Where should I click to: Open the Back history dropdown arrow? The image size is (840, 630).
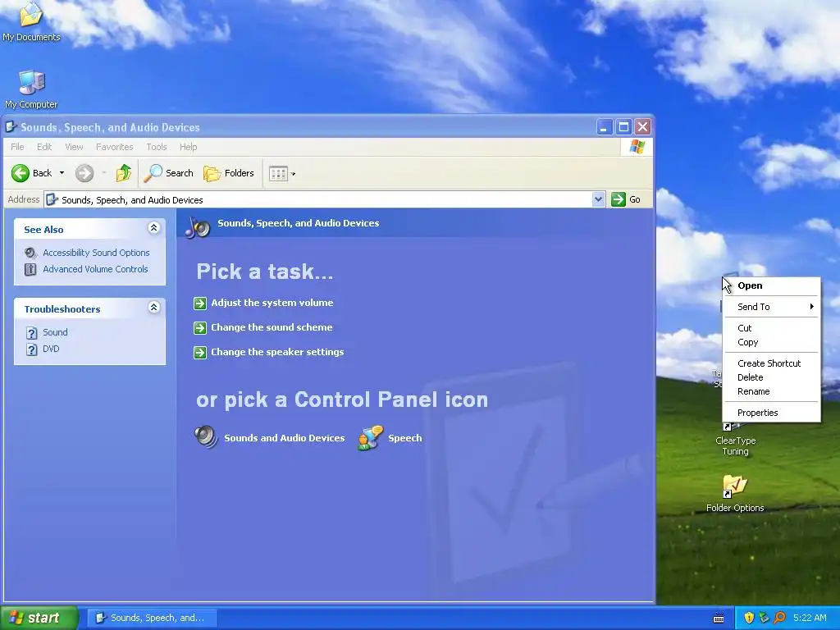(62, 173)
